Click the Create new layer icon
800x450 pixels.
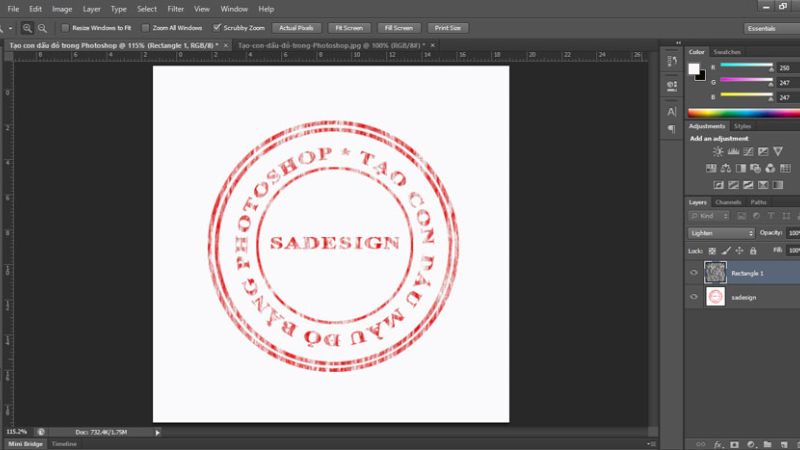coord(784,445)
